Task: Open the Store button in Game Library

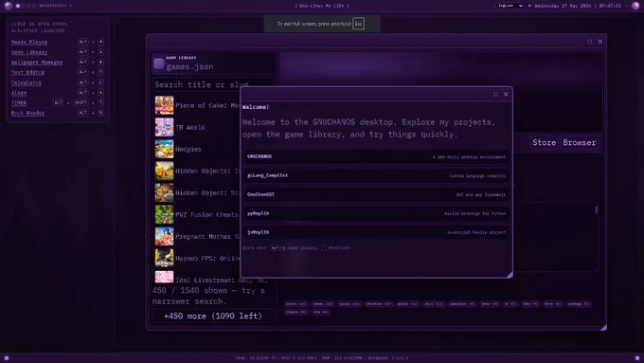Action: 544,143
